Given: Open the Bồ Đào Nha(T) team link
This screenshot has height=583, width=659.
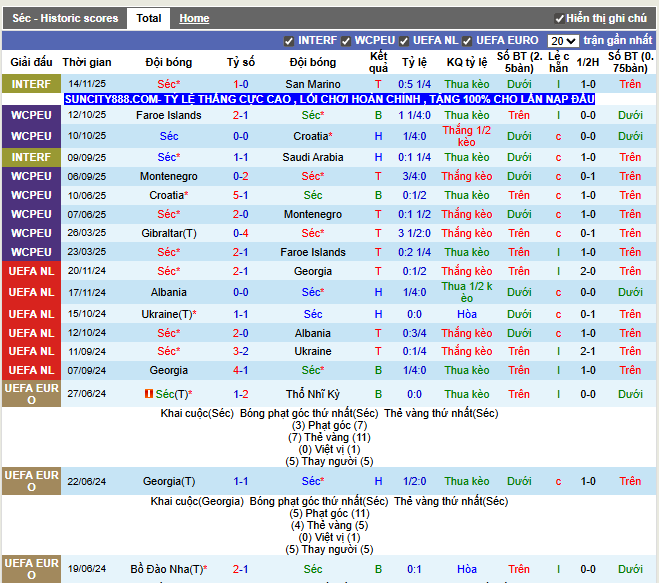Looking at the screenshot, I should point(168,570).
